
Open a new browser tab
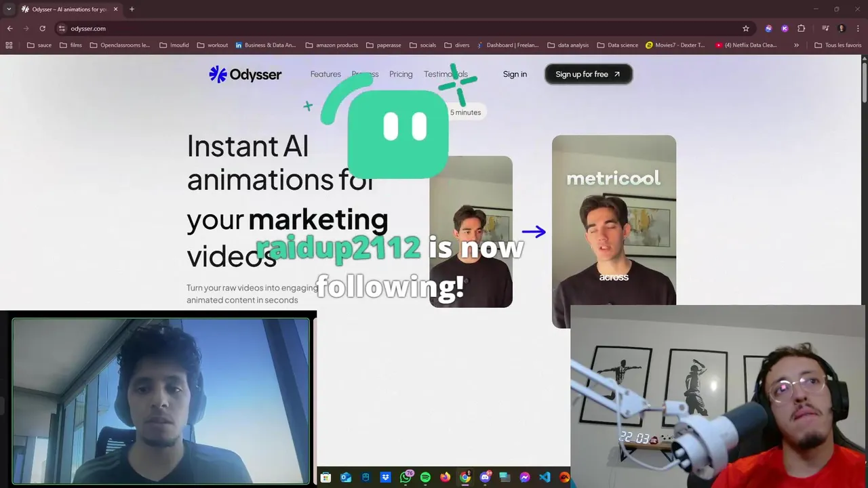click(x=132, y=9)
